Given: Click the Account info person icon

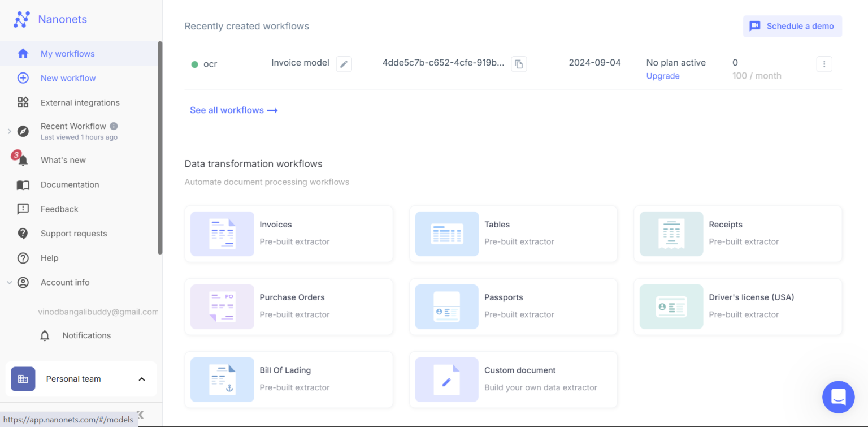Looking at the screenshot, I should [x=23, y=282].
